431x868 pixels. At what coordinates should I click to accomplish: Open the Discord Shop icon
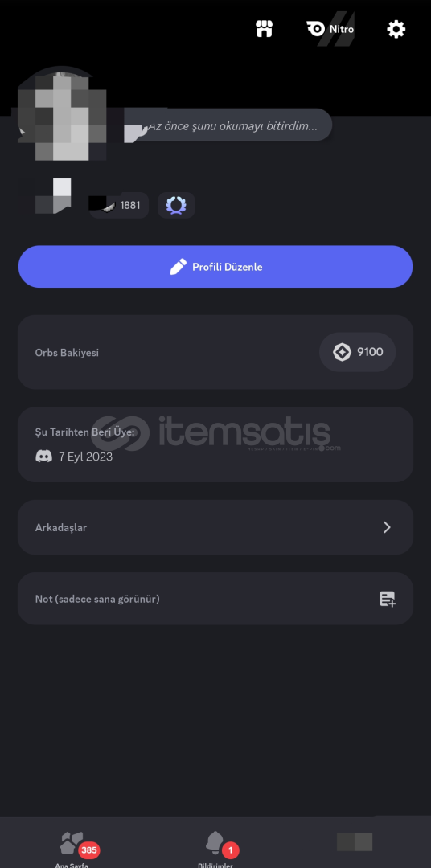[x=265, y=29]
